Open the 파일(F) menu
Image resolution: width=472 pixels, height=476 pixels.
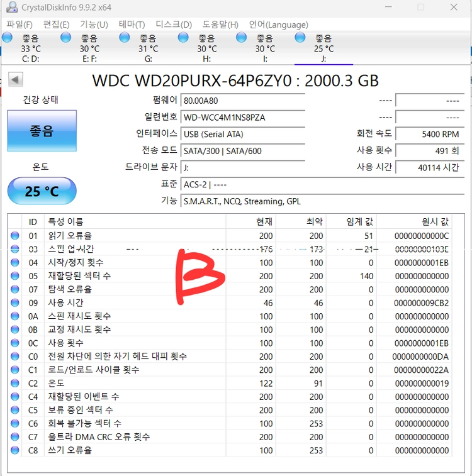point(20,25)
